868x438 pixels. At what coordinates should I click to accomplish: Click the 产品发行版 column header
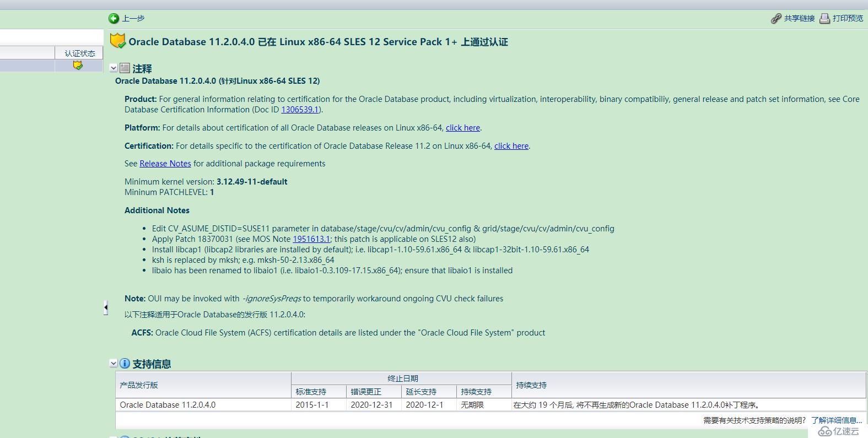point(203,385)
